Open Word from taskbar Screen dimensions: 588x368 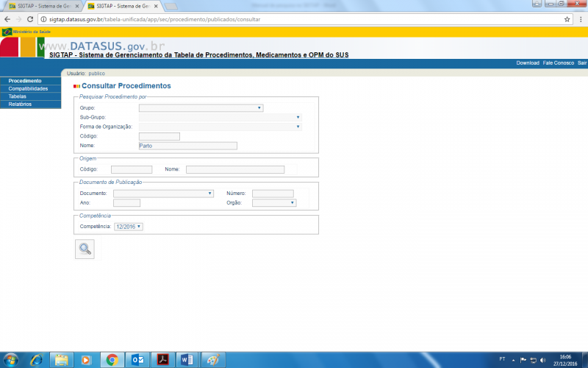point(187,360)
